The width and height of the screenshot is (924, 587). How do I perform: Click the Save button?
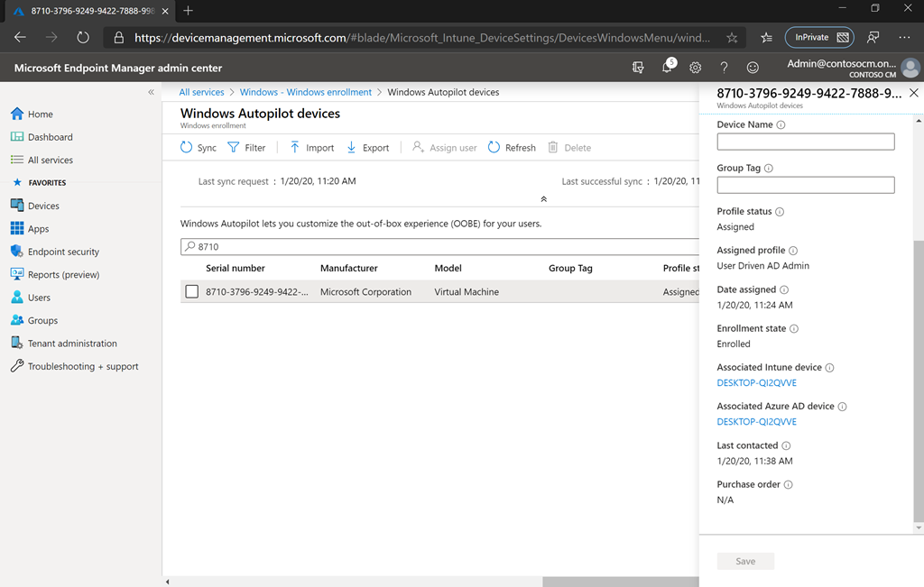tap(745, 561)
